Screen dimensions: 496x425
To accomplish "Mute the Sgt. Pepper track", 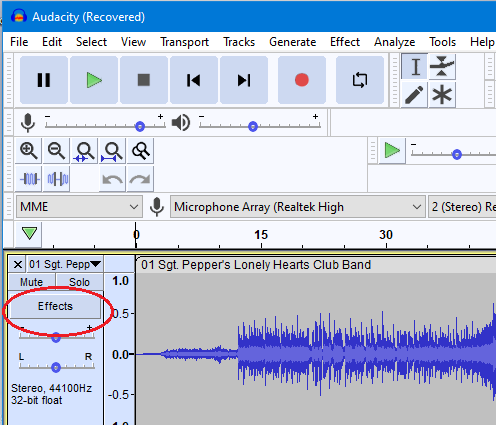I will 32,282.
